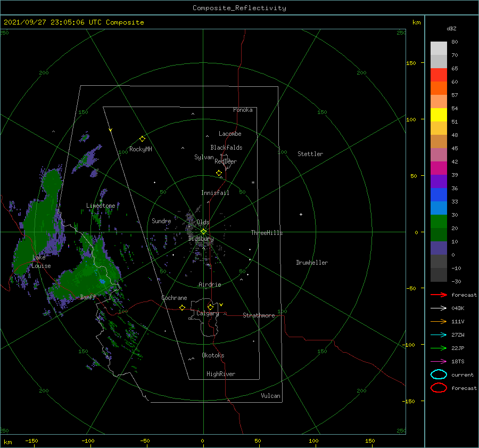Select the blue 36–33 dBZ color swatch
This screenshot has height=448, width=479.
click(x=439, y=195)
